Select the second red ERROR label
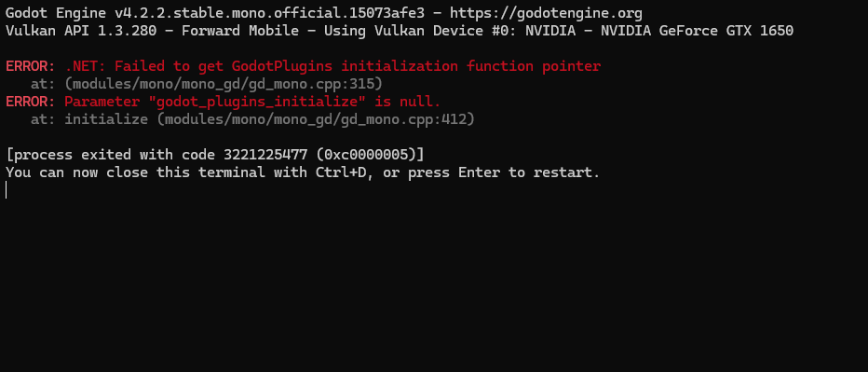Screen dimensions: 868x372 tap(31, 102)
